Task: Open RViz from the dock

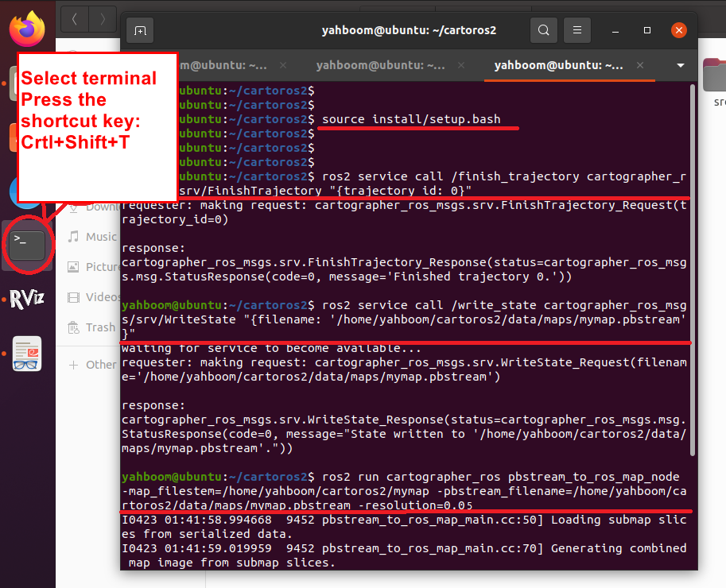Action: pyautogui.click(x=27, y=299)
